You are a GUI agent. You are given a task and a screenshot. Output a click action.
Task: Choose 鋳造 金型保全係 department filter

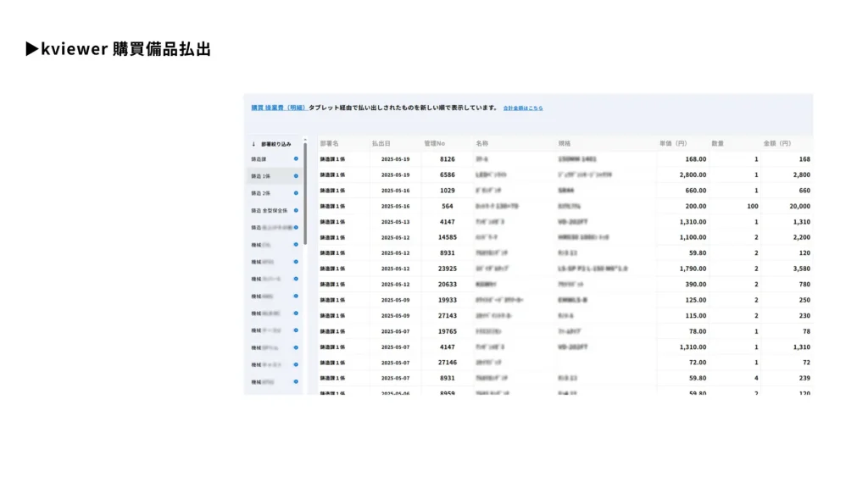[270, 210]
